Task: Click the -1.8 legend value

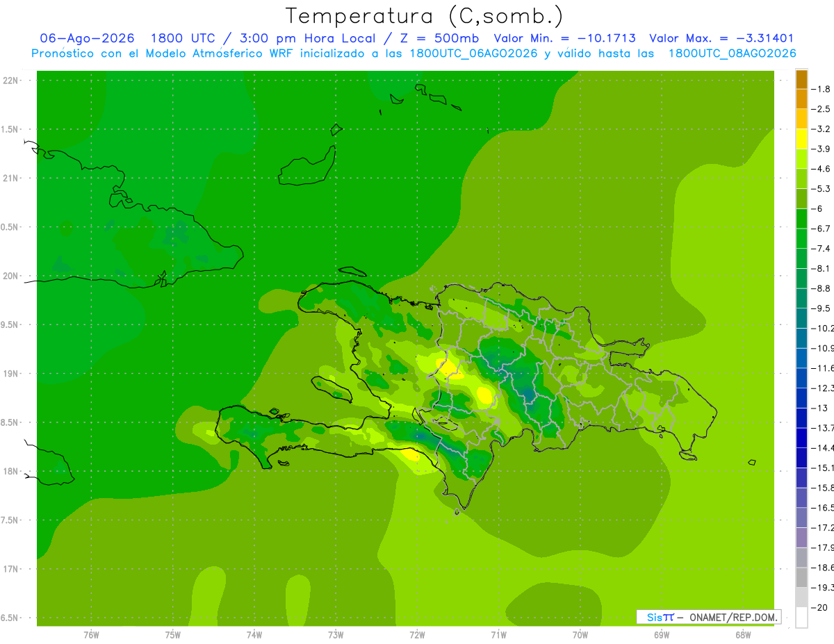Action: coord(822,89)
